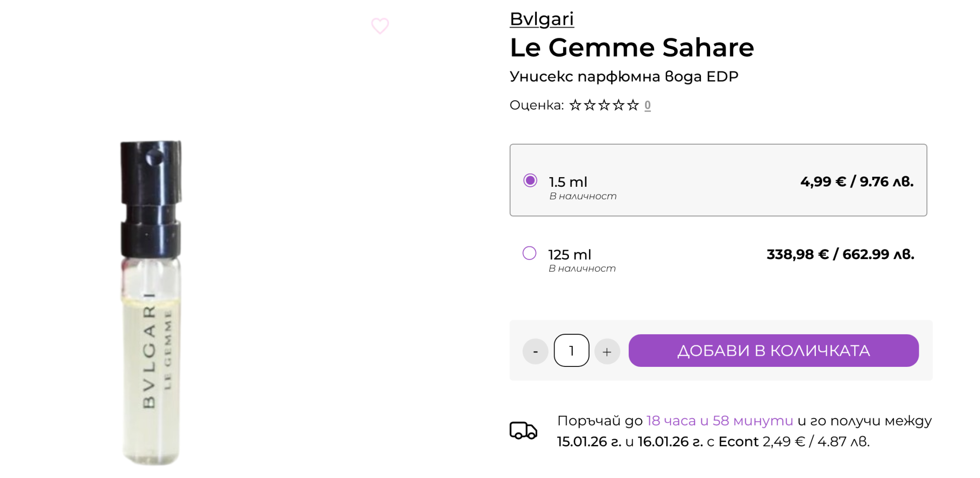Click the purple "18 часа и 58 минути" text
Screen dimensions: 980x478
[720, 421]
